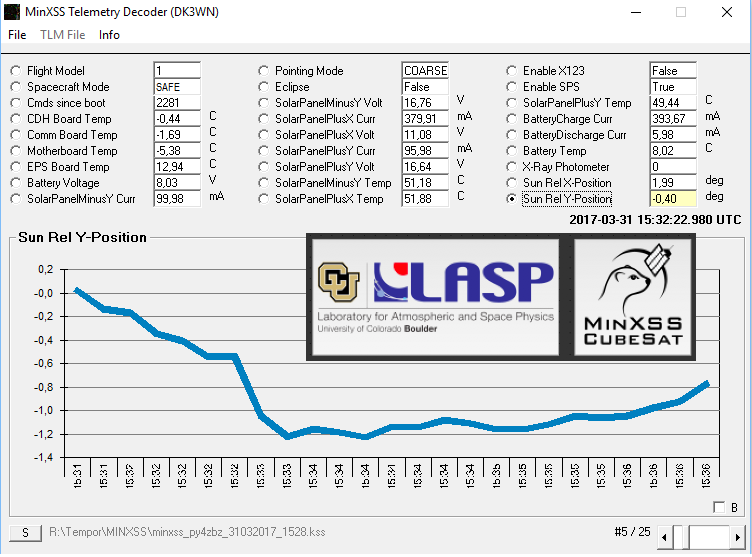Plot SolarPanelMinusY Curr parameter
752x557 pixels.
click(x=16, y=199)
